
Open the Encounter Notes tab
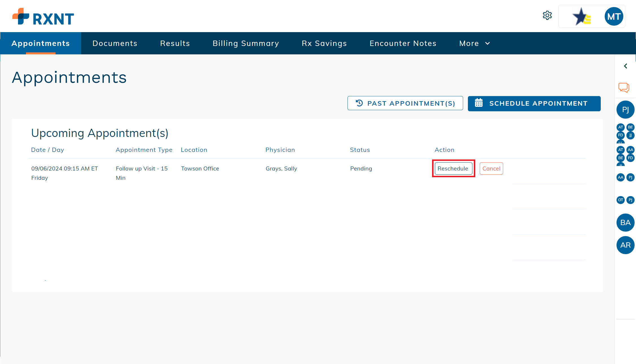(x=403, y=43)
